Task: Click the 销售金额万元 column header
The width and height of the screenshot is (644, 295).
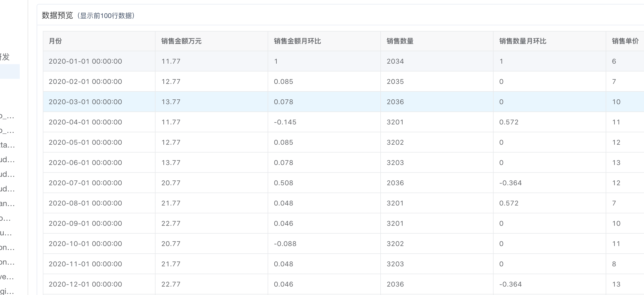Action: [x=181, y=41]
